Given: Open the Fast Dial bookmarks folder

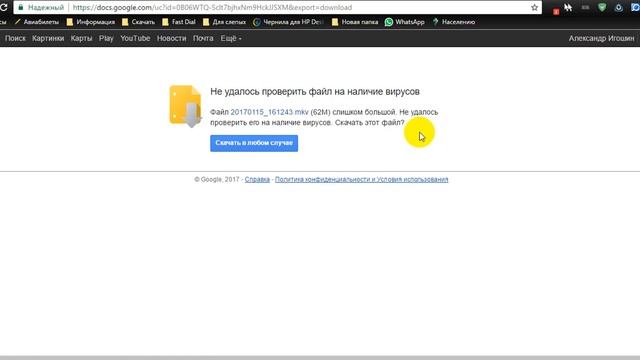Looking at the screenshot, I should tap(179, 22).
